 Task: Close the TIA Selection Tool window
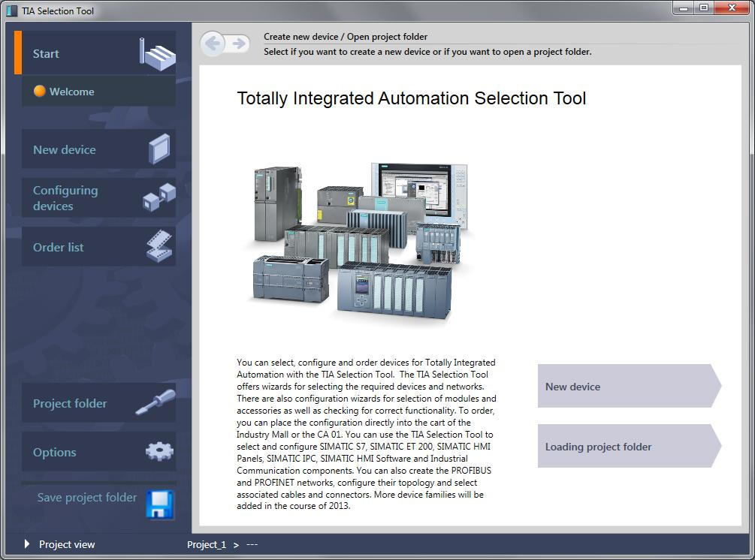pos(732,8)
